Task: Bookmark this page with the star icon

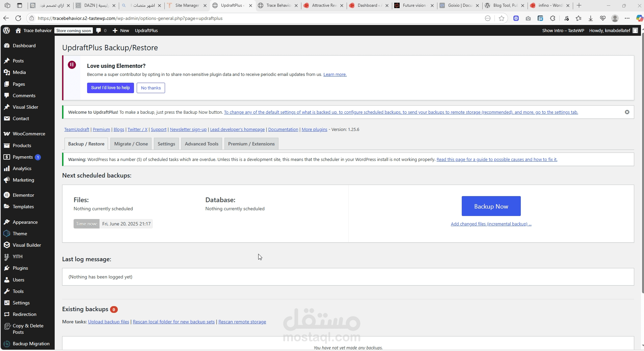Action: point(502,18)
